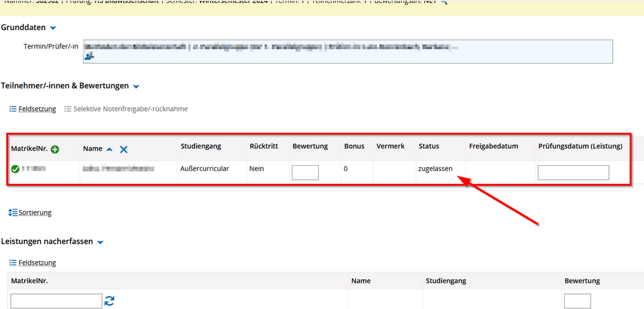
Task: Focus the Bewertung field in participant row
Action: click(305, 173)
